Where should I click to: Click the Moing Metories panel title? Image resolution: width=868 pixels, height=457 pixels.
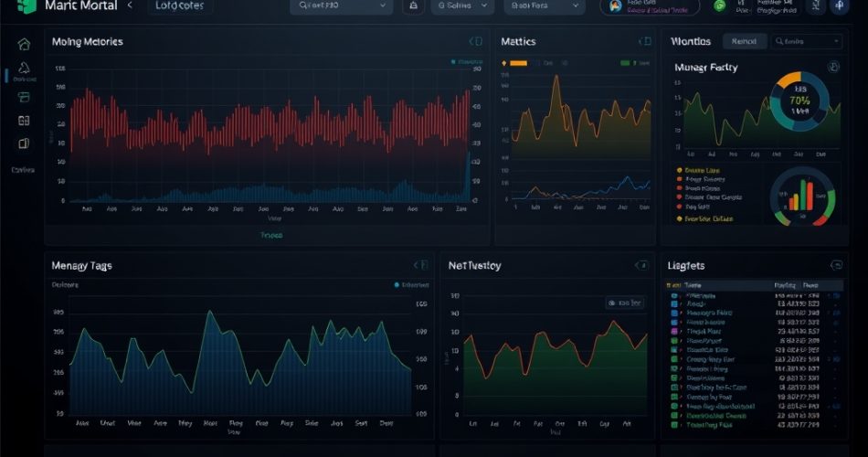click(88, 41)
